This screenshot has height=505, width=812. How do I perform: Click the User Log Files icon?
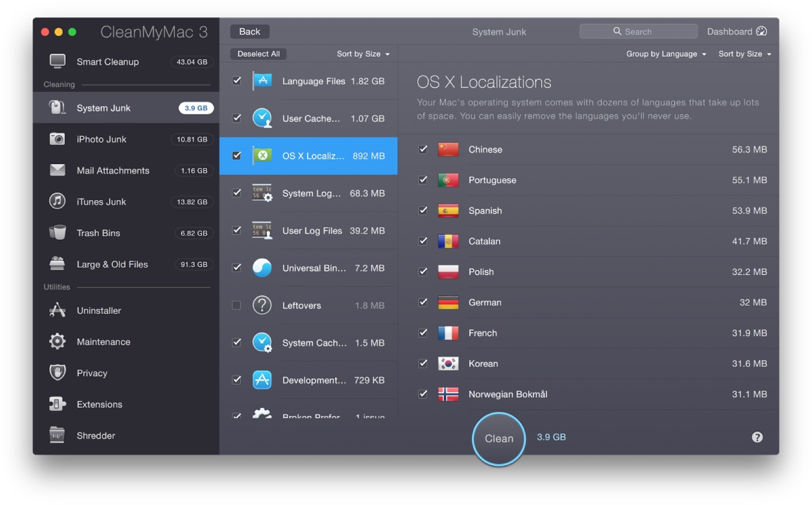coord(262,230)
